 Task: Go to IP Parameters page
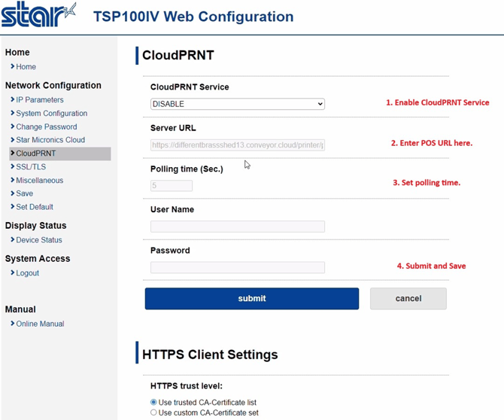[40, 99]
